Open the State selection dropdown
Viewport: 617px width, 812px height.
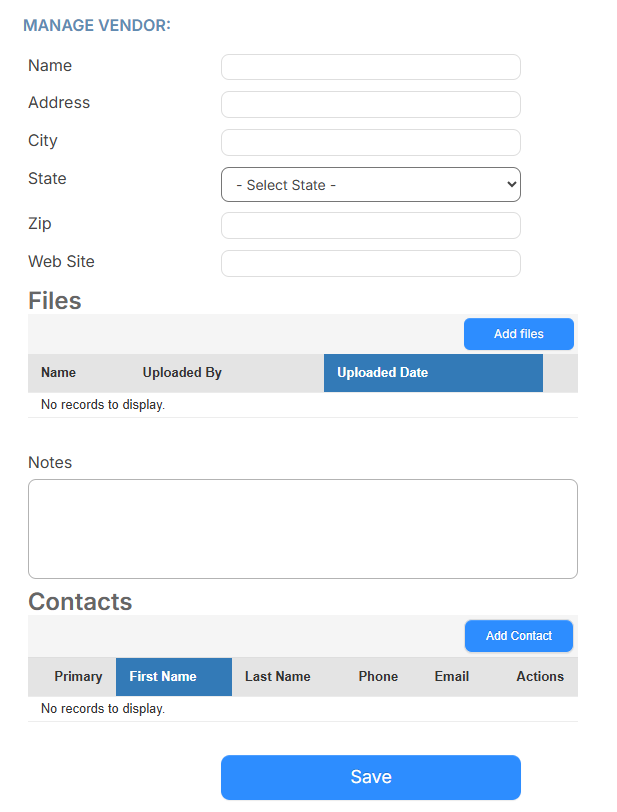point(370,184)
